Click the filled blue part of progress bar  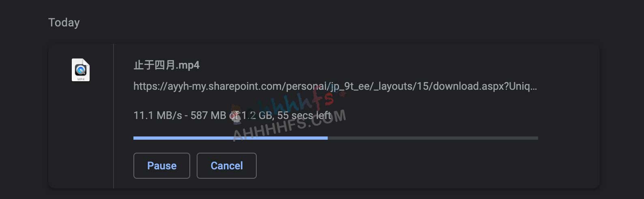pyautogui.click(x=230, y=138)
